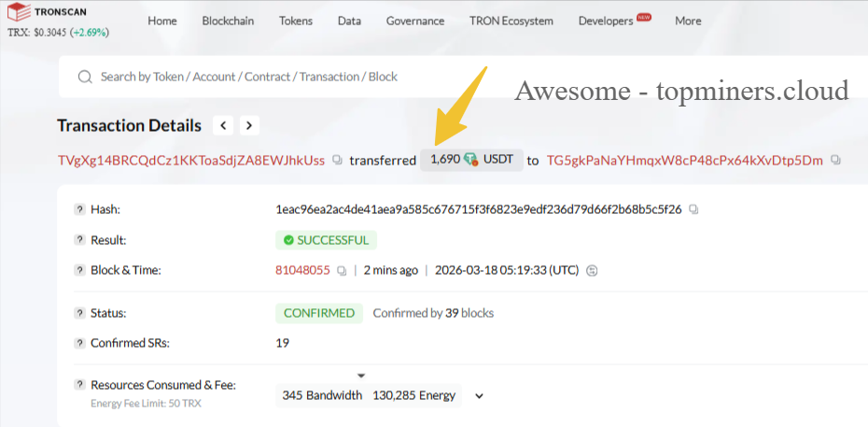868x427 pixels.
Task: Open the More menu
Action: tap(688, 21)
